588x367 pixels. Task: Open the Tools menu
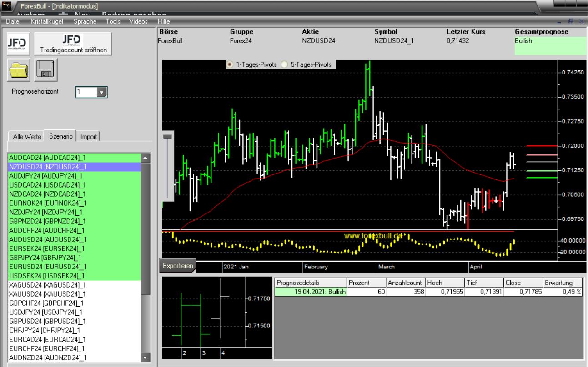pyautogui.click(x=113, y=21)
